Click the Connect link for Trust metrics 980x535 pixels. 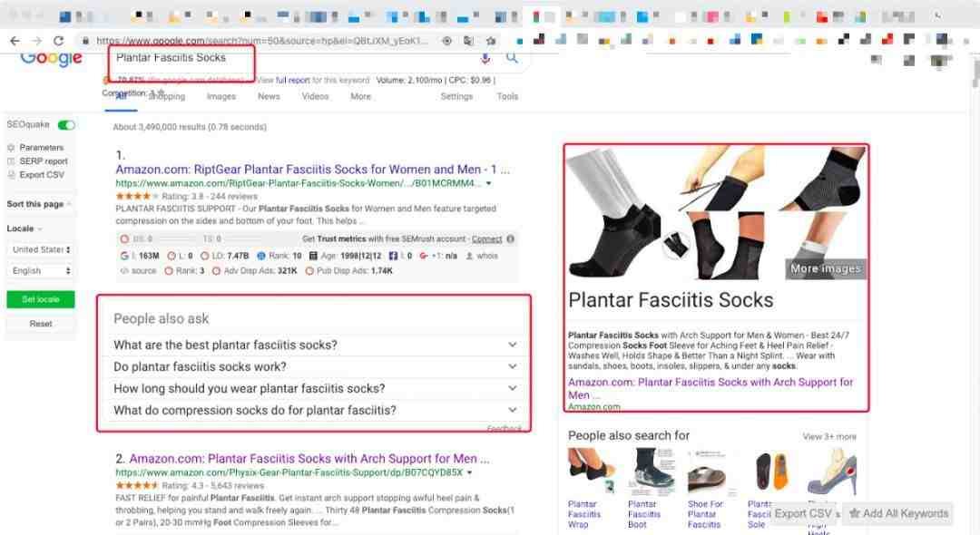(487, 239)
